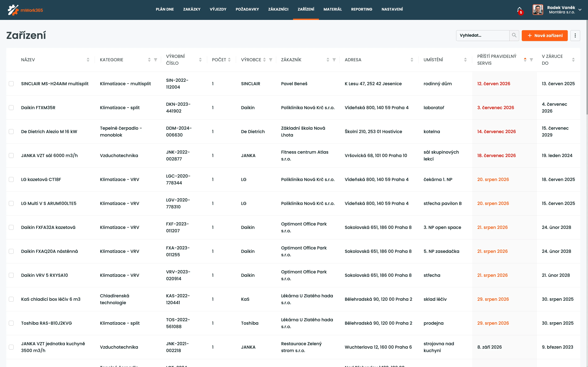This screenshot has height=367, width=588.
Task: Click Fitness centrum Atlas s.r.o. customer
Action: coord(305,156)
